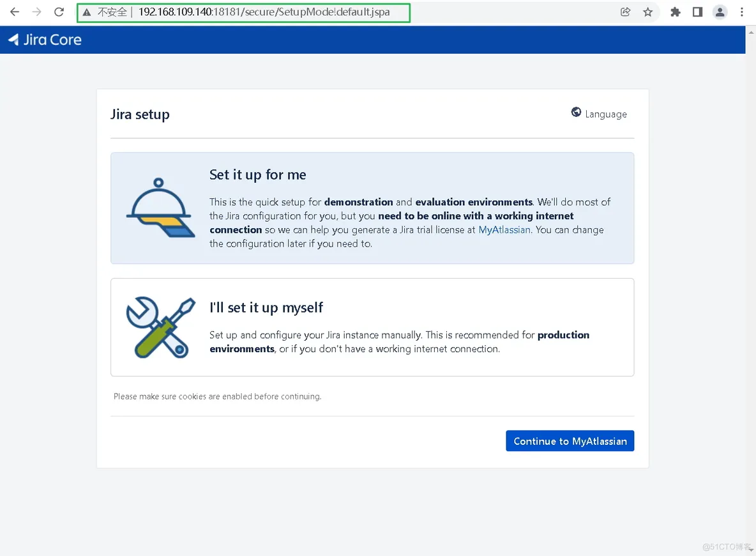The height and width of the screenshot is (556, 756).
Task: Click the 'Jira setup' heading text
Action: [140, 114]
